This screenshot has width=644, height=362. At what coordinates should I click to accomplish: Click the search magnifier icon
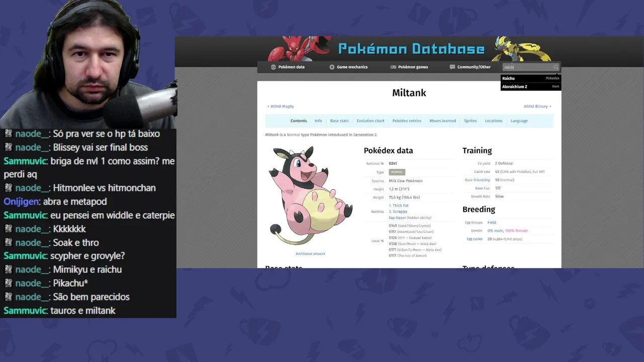pyautogui.click(x=555, y=67)
